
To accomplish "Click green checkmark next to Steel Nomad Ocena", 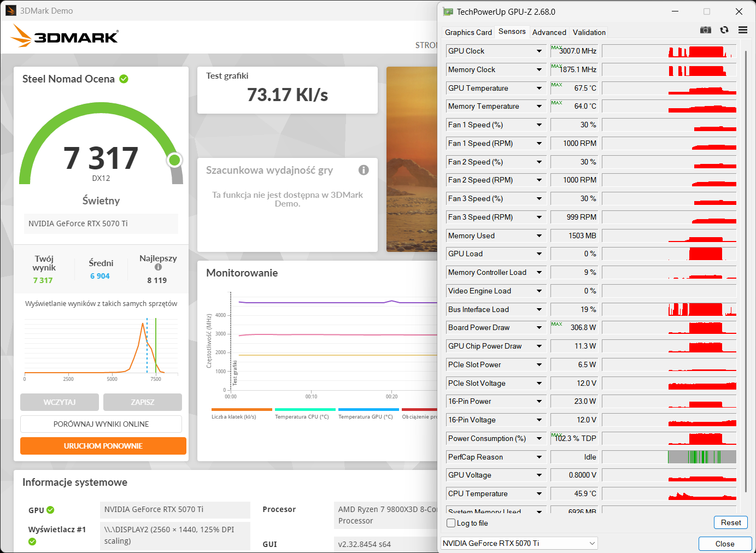I will coord(124,79).
